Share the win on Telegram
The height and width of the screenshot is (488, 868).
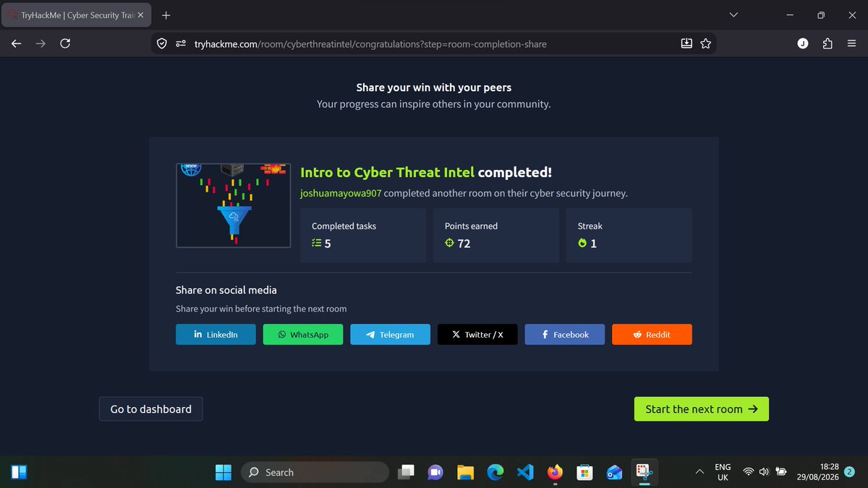(390, 335)
